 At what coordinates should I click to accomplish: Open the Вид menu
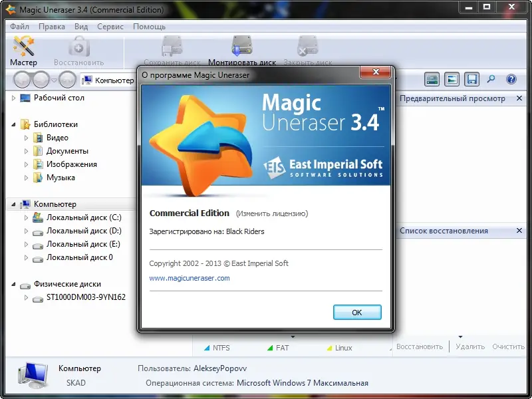click(81, 27)
